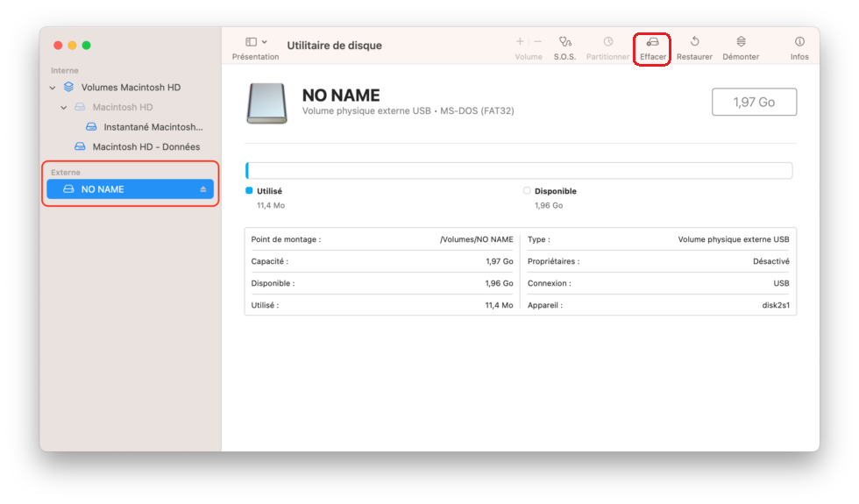Zoom window with green button
The height and width of the screenshot is (504, 859).
click(87, 46)
